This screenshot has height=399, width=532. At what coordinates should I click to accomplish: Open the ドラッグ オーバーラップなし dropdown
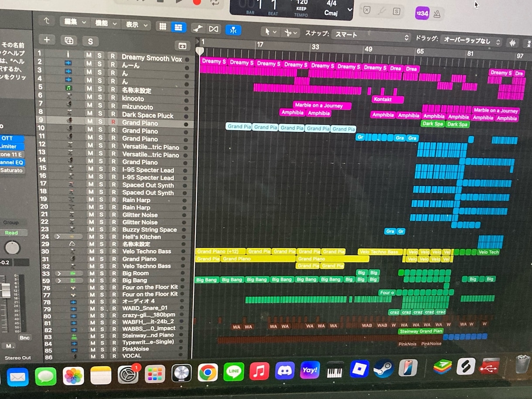(x=471, y=41)
